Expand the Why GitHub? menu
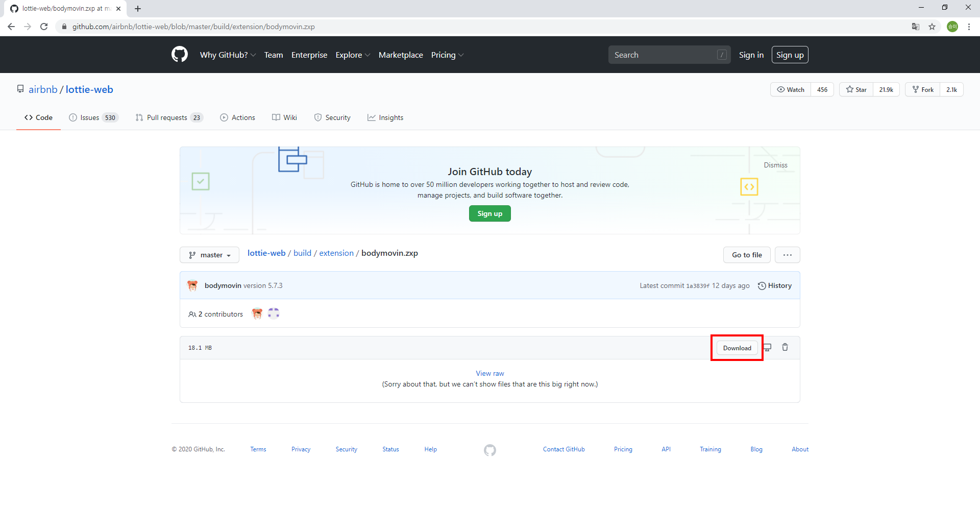980x531 pixels. (228, 55)
